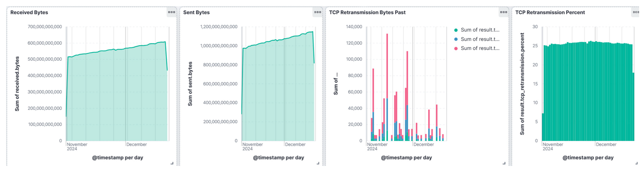
Task: Click the green legend color dot
Action: (x=456, y=30)
